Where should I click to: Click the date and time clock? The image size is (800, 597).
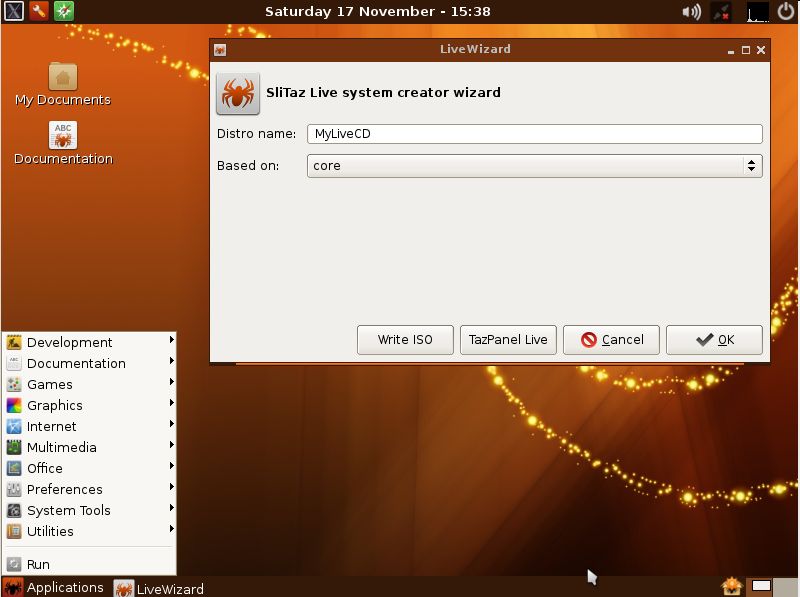(x=378, y=11)
